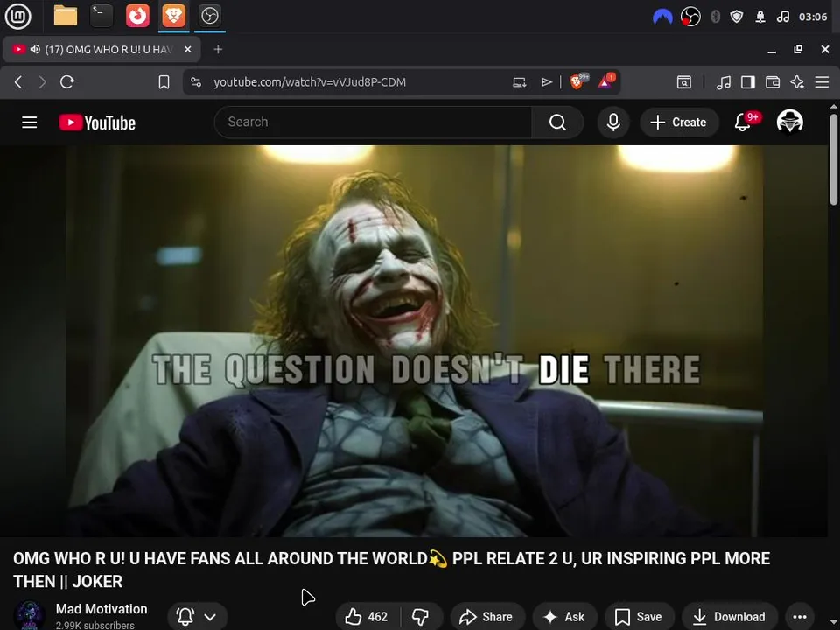Viewport: 840px width, 630px height.
Task: Open Brave Rewards triangle icon
Action: point(606,81)
